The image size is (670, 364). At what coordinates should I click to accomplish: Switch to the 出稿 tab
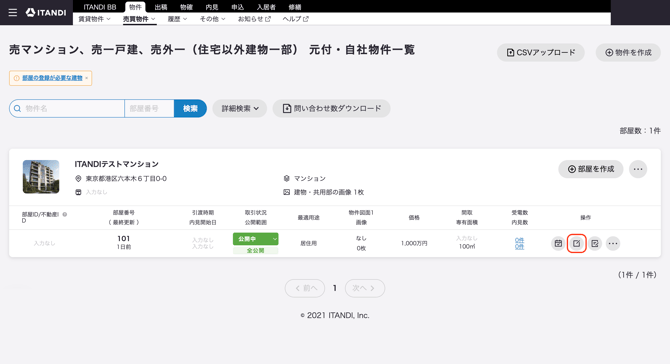pos(161,7)
